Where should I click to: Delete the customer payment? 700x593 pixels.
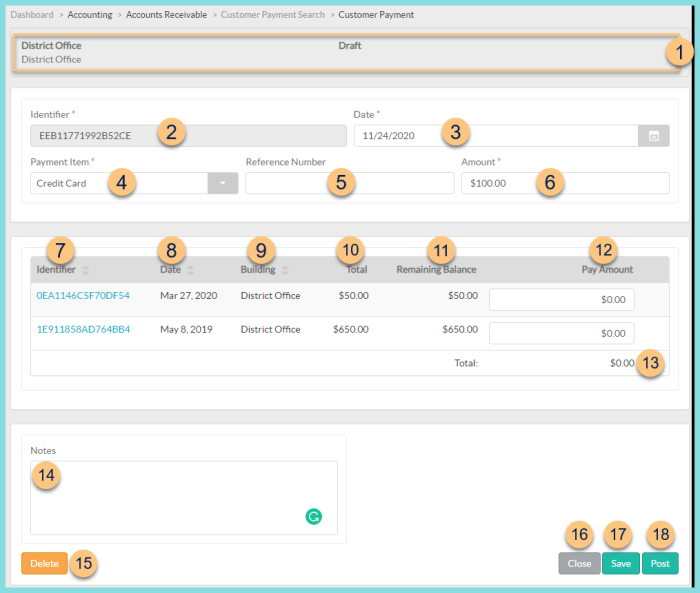coord(44,564)
